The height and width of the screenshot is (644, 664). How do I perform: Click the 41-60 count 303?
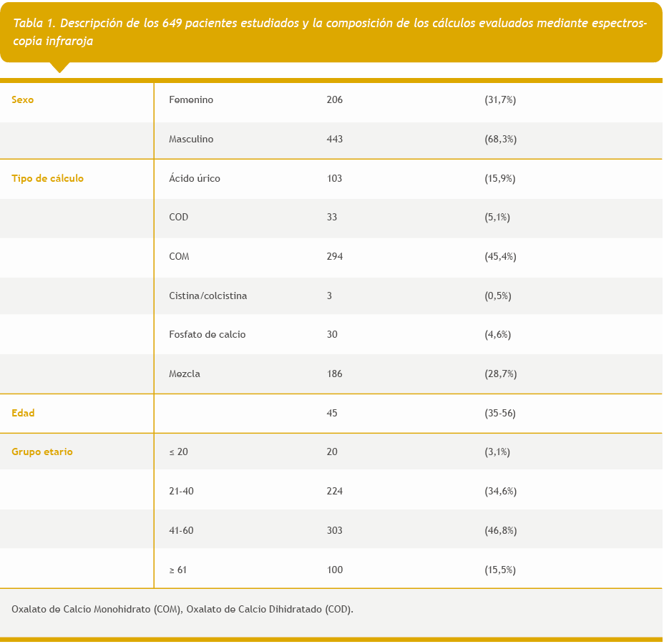tap(334, 531)
